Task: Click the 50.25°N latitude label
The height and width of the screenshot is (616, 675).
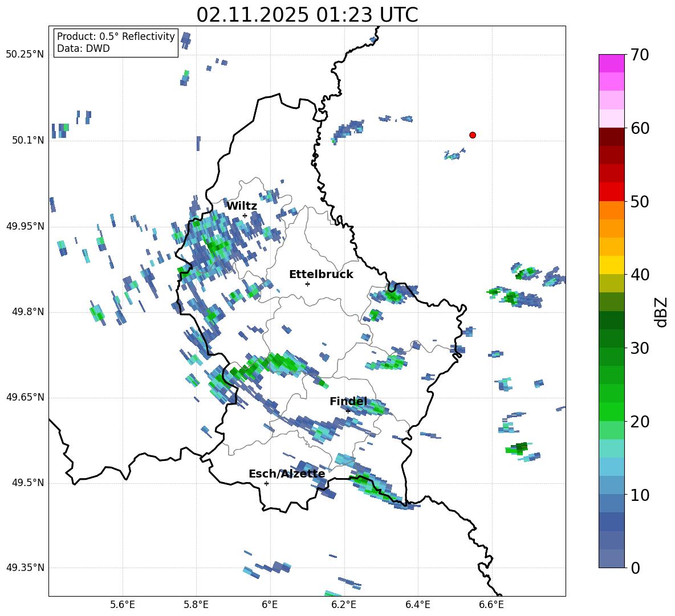Action: [x=25, y=55]
